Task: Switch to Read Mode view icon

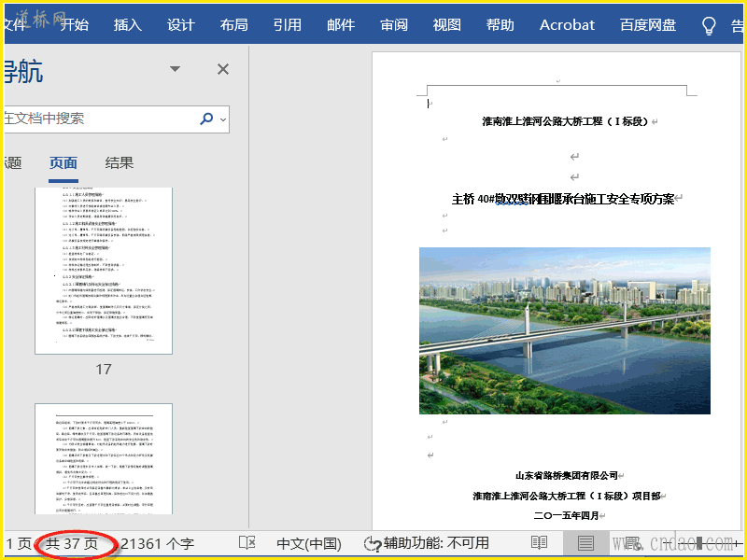Action: (x=539, y=543)
